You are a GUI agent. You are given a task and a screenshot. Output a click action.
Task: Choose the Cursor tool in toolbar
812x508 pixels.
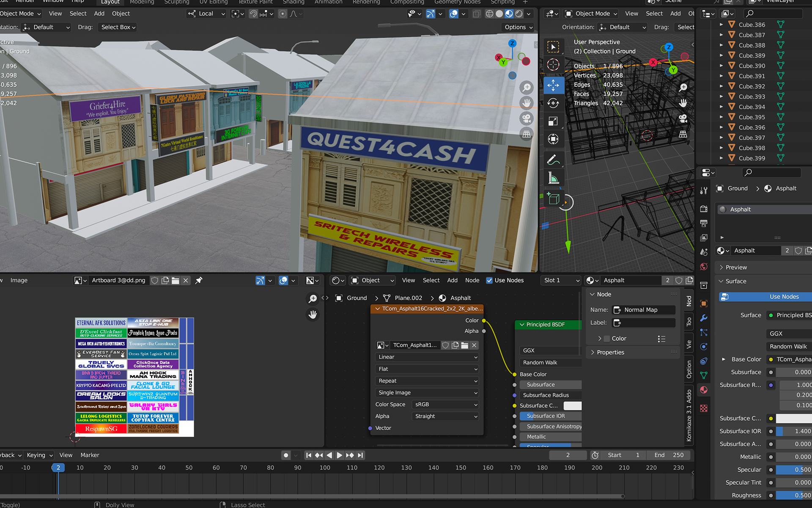click(x=553, y=65)
